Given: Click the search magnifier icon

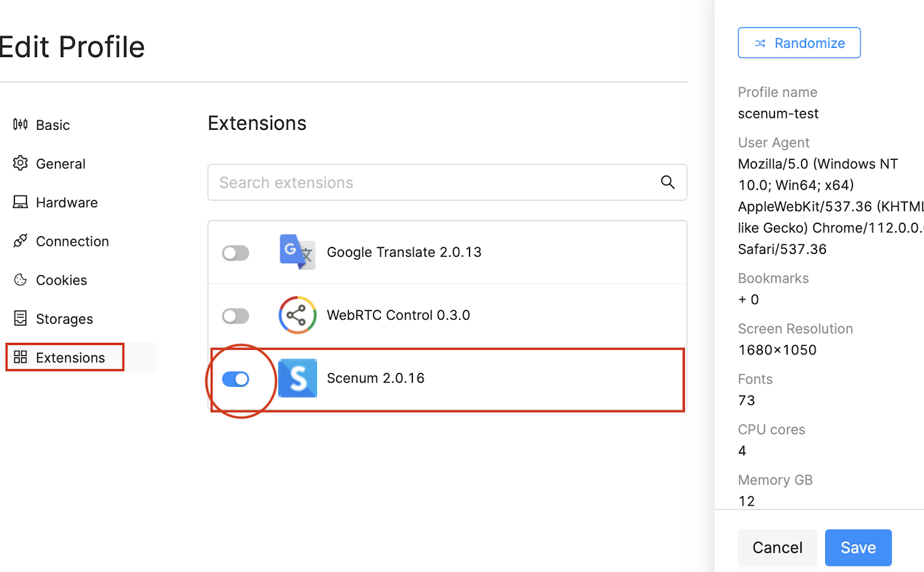Looking at the screenshot, I should click(x=668, y=182).
